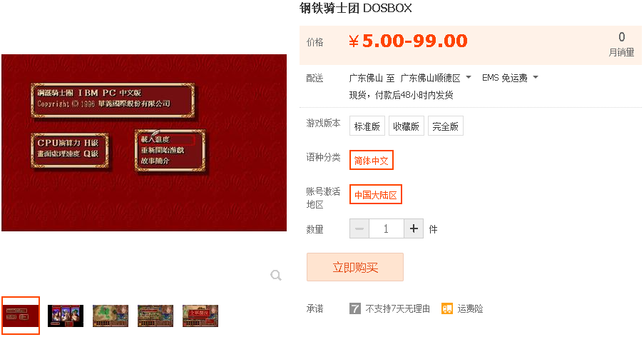644x337 pixels.
Task: Show the third thumbnail with green map
Action: (111, 316)
